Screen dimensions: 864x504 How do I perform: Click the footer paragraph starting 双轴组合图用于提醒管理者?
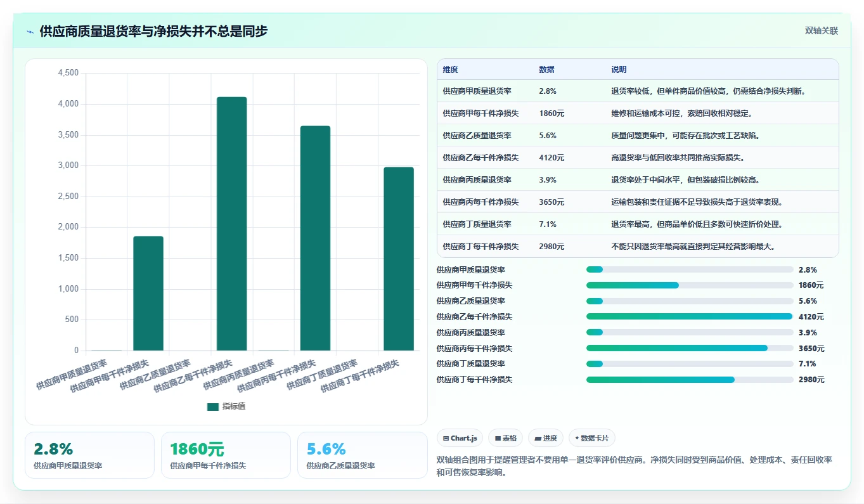point(635,466)
